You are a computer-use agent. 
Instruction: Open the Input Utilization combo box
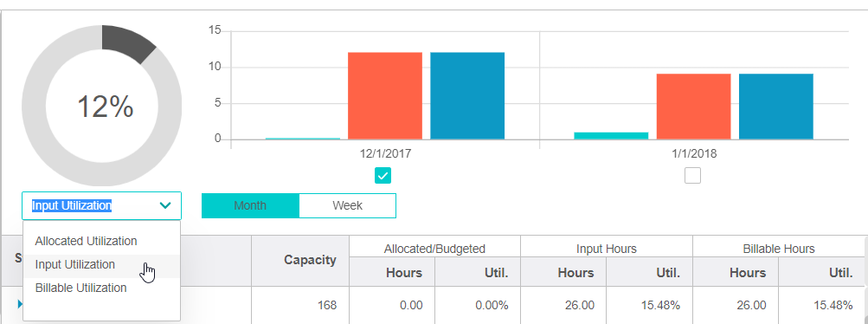click(x=102, y=205)
